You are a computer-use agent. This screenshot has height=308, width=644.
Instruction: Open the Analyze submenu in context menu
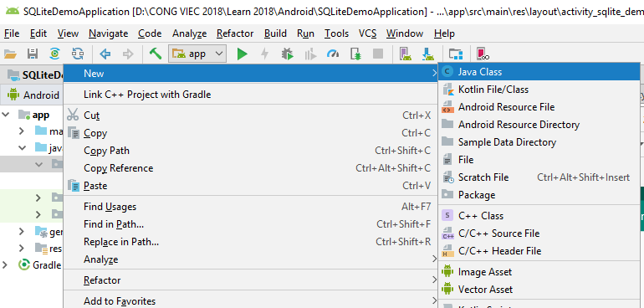point(251,259)
